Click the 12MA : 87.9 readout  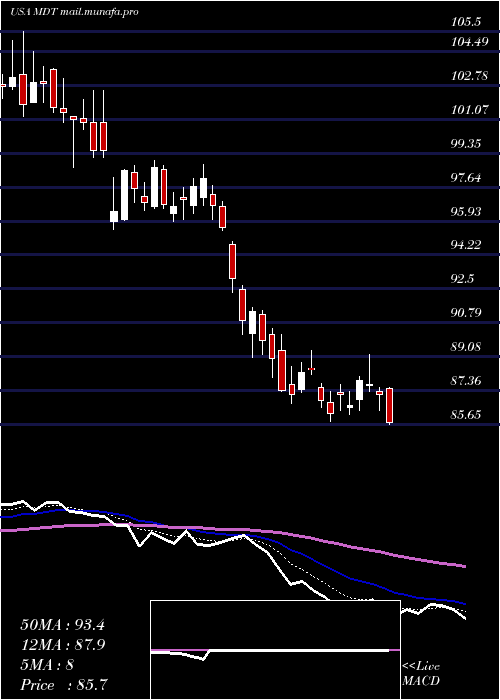(62, 645)
